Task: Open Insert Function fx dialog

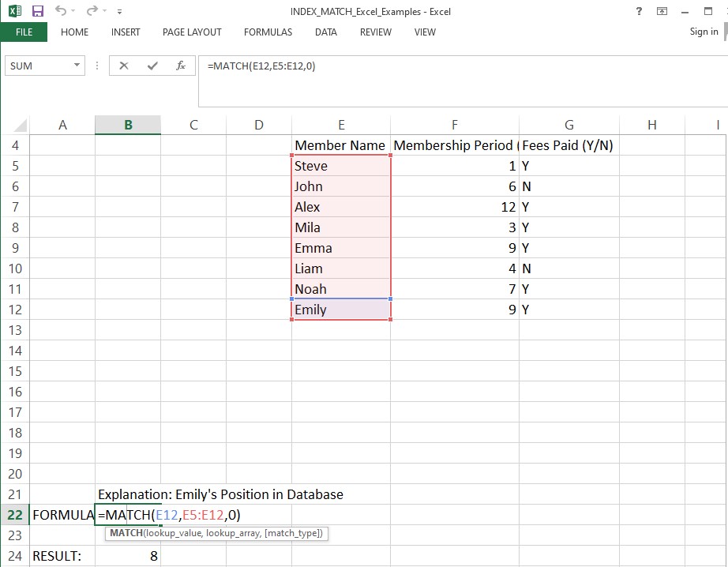Action: tap(181, 66)
